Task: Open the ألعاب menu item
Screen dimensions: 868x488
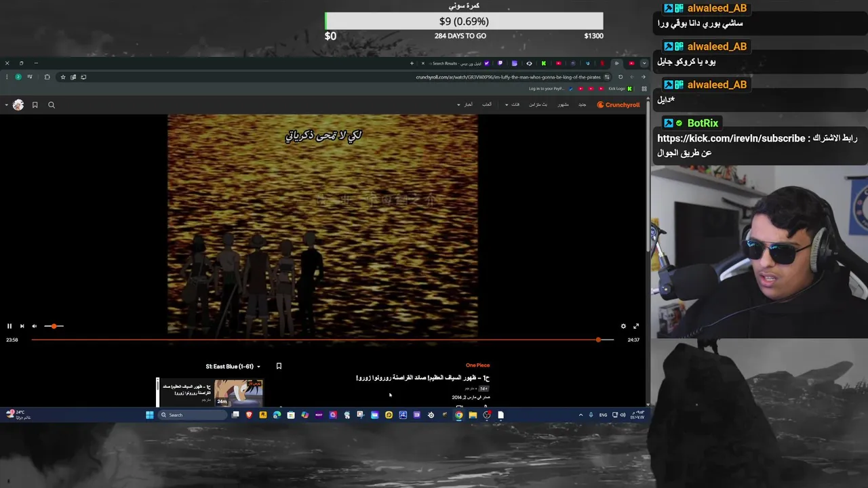Action: 487,104
